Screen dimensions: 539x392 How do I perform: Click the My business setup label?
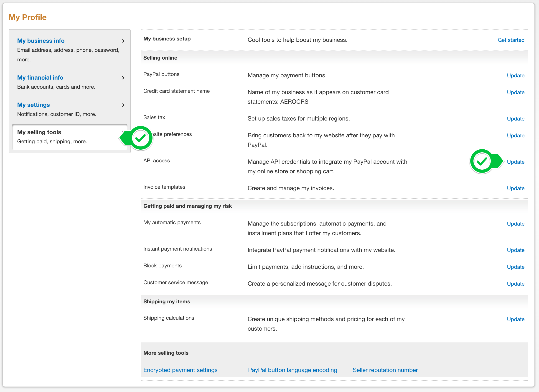point(167,39)
